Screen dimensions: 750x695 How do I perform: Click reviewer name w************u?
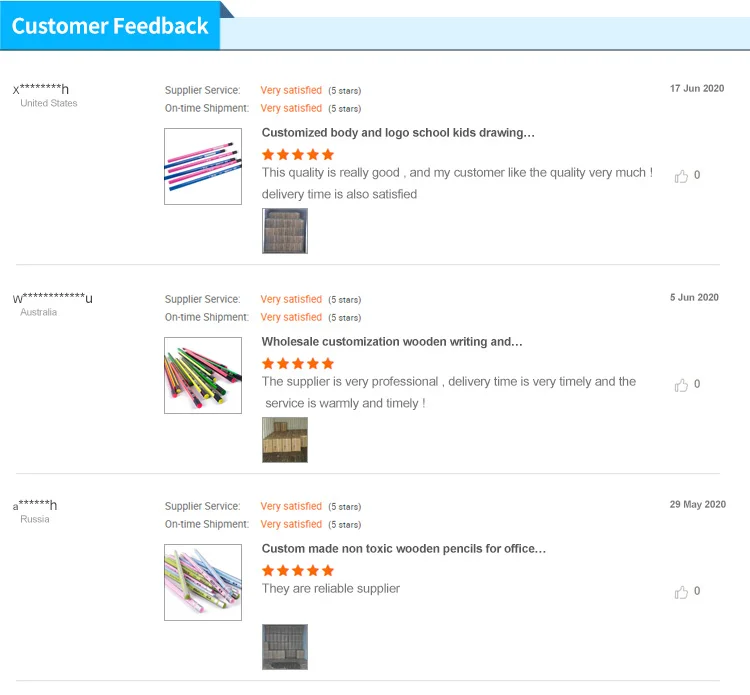[53, 298]
